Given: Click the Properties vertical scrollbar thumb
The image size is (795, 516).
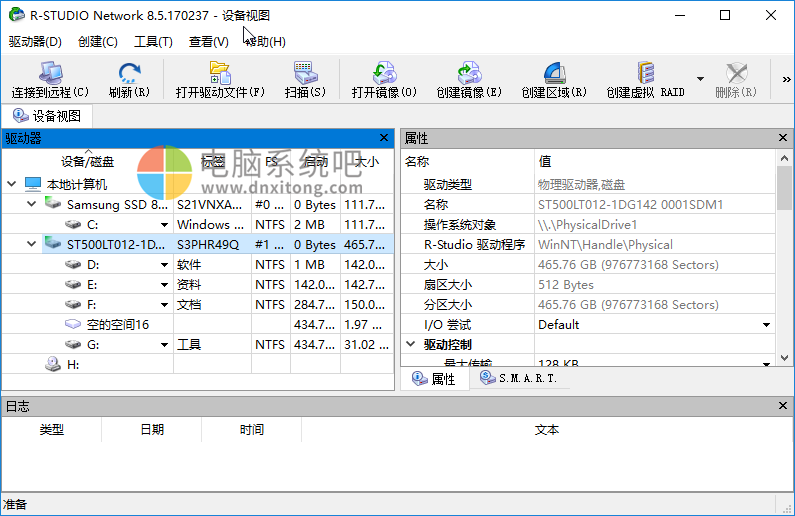Looking at the screenshot, I should point(784,188).
